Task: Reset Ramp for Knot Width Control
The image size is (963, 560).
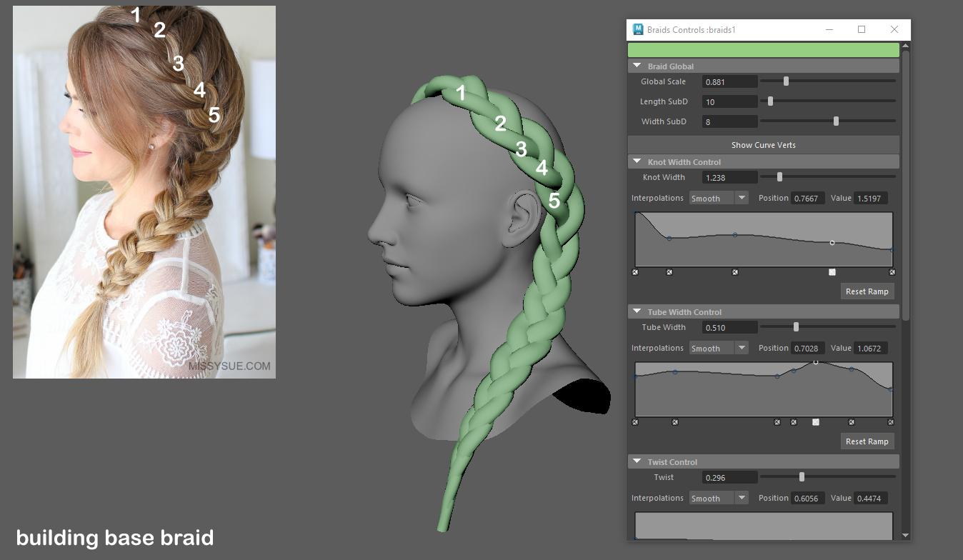Action: coord(867,291)
